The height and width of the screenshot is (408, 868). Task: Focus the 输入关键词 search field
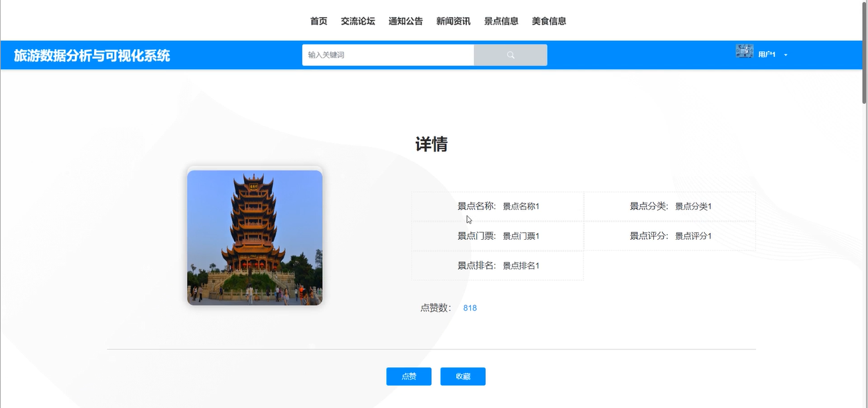388,55
